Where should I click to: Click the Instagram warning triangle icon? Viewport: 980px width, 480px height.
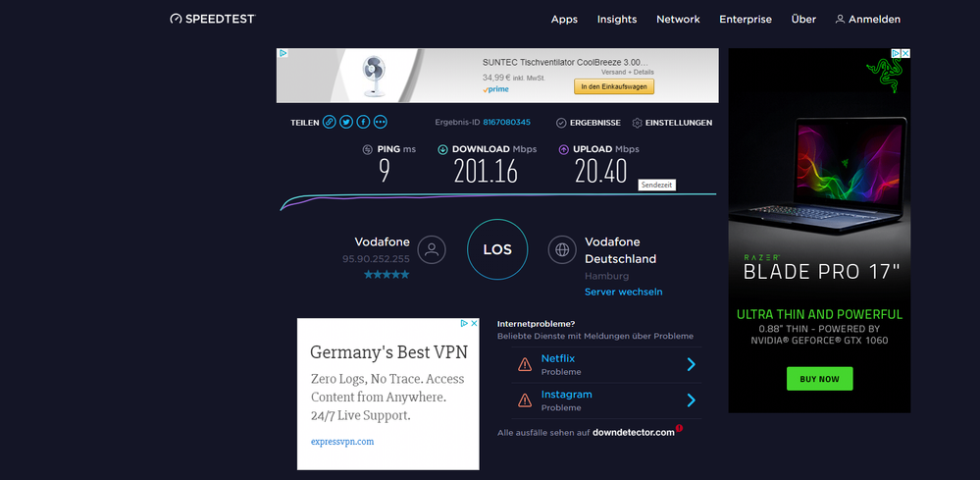pos(525,400)
